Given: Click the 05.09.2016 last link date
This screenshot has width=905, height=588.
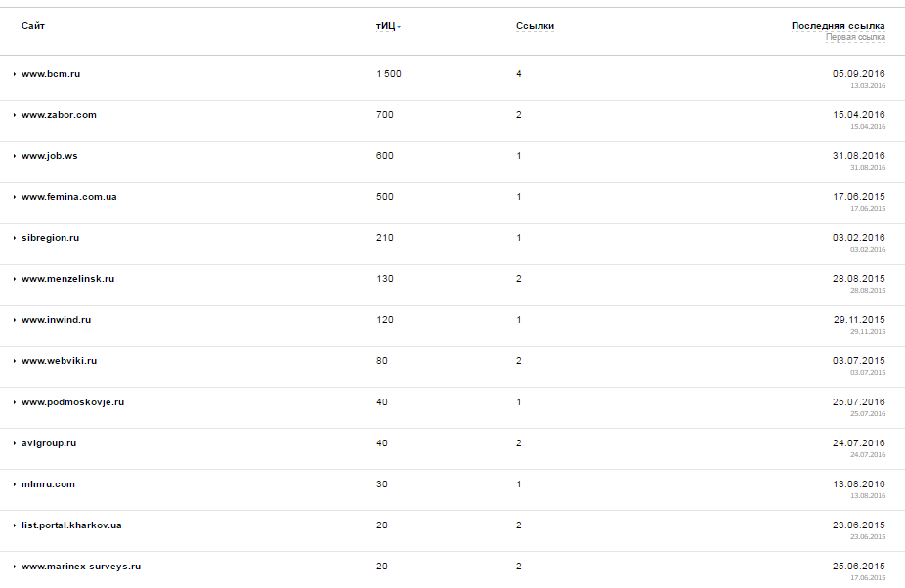Looking at the screenshot, I should click(858, 74).
